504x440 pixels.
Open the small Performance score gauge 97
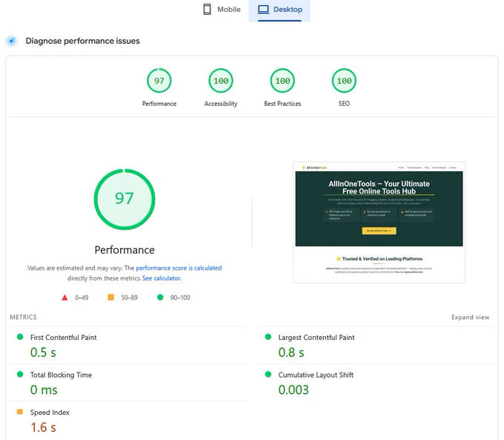point(159,81)
